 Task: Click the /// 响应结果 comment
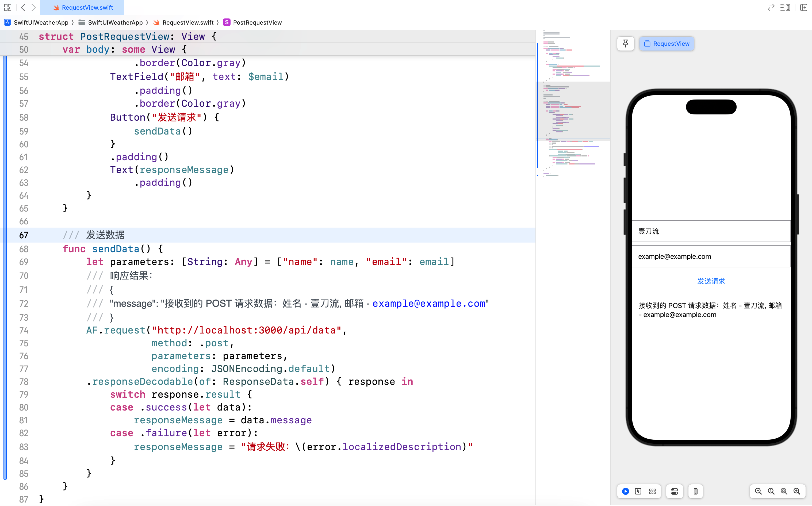tap(120, 276)
